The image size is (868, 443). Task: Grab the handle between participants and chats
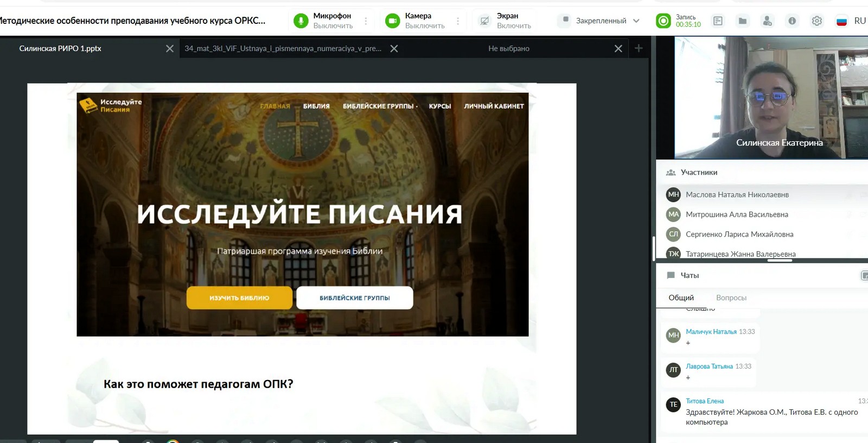click(x=780, y=261)
